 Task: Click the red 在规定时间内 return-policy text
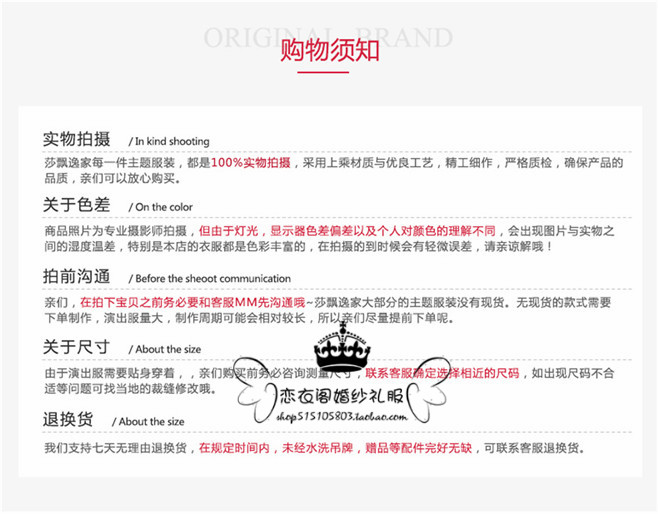(335, 448)
